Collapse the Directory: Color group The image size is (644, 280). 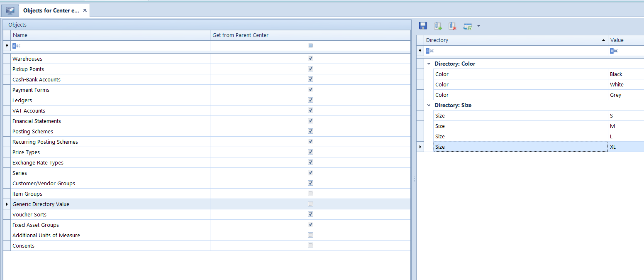pyautogui.click(x=429, y=64)
